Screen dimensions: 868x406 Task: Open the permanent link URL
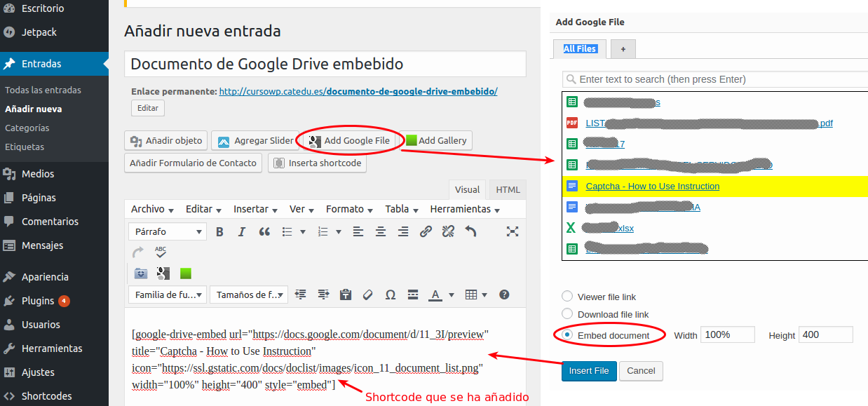358,91
